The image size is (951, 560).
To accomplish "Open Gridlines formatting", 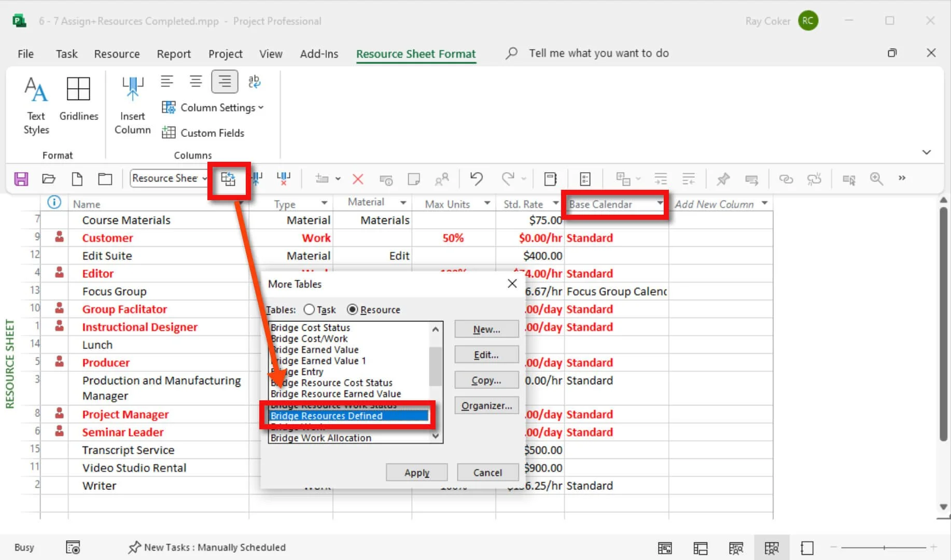I will pyautogui.click(x=78, y=99).
